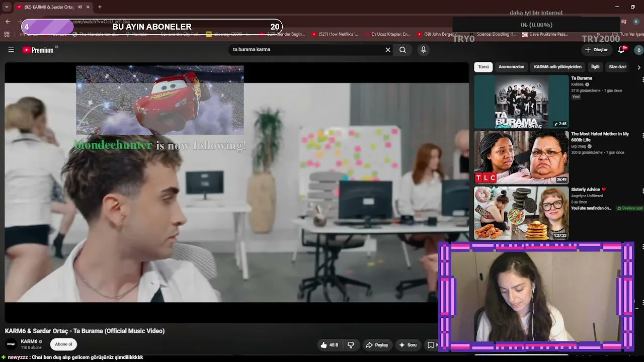Screen dimensions: 644x362
Task: Open the notifications bell
Action: point(622,50)
